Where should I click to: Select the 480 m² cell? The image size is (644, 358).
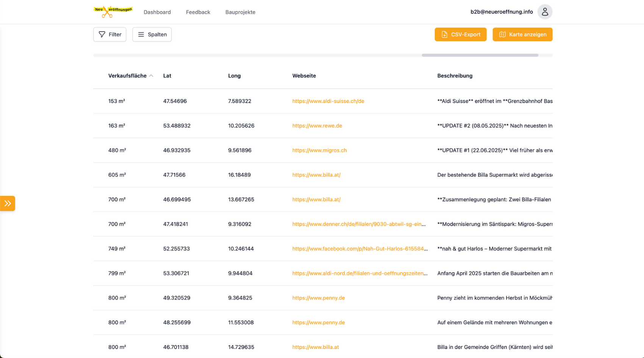click(117, 151)
